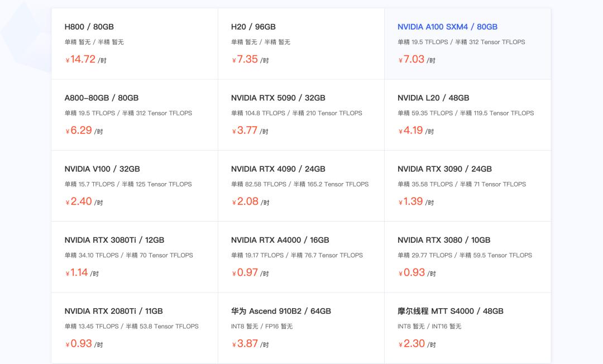Select the NVIDIA RTX A4000 / 16GB card
Viewport: 603px width, 364px height.
tap(300, 256)
